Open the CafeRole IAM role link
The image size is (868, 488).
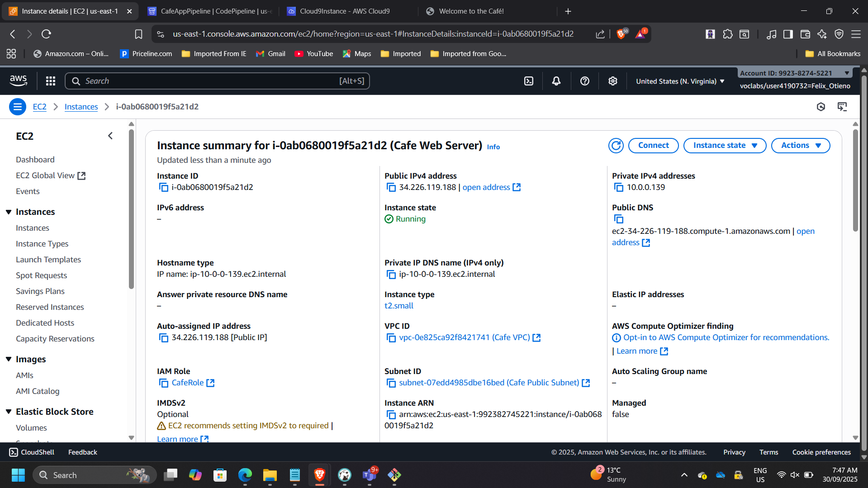[x=187, y=383]
